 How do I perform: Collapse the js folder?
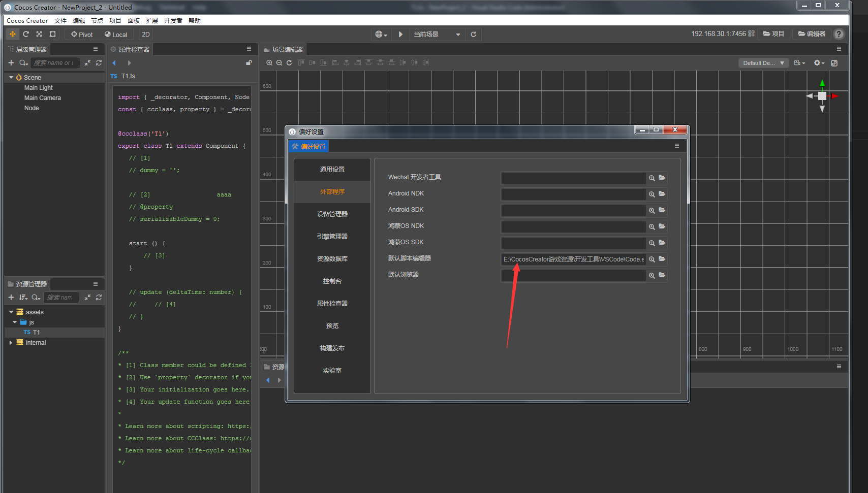pos(15,322)
